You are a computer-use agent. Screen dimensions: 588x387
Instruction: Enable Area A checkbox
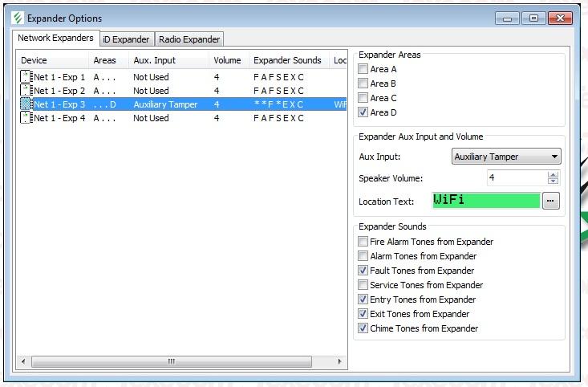[363, 69]
